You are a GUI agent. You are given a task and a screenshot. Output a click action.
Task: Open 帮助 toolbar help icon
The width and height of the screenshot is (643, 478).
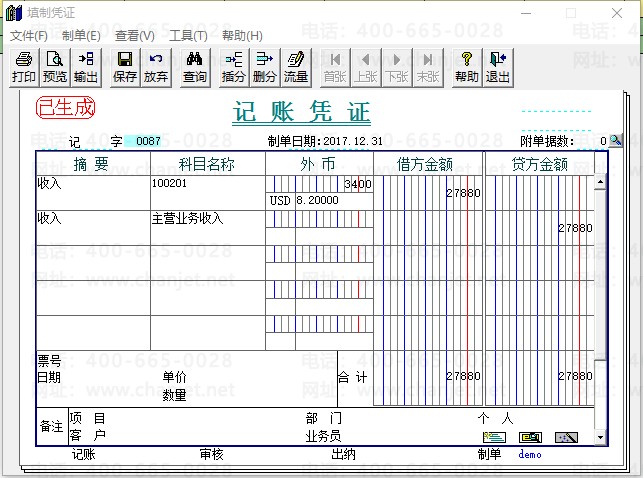click(x=466, y=67)
